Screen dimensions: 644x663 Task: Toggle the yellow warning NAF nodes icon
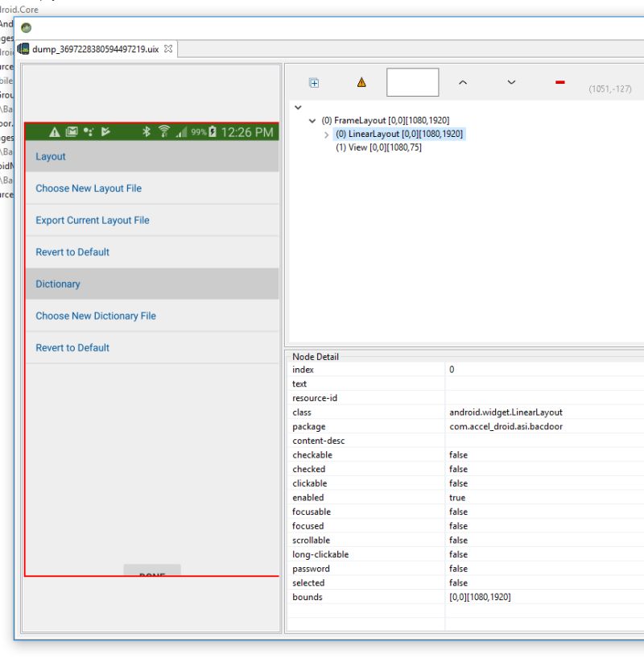pos(361,82)
